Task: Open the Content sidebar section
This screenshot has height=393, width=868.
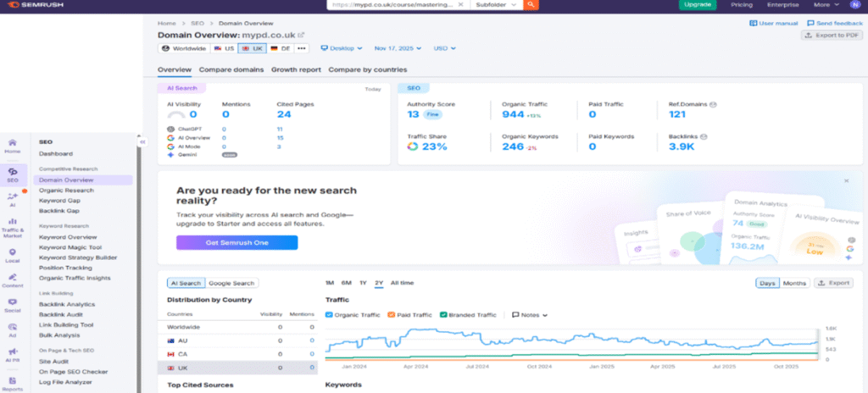Action: (12, 280)
